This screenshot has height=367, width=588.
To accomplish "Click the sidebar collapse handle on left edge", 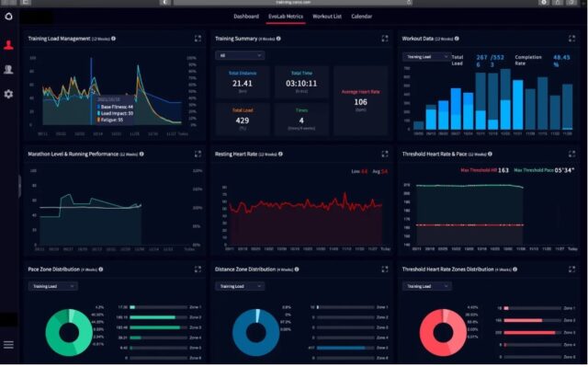I will coord(19,186).
